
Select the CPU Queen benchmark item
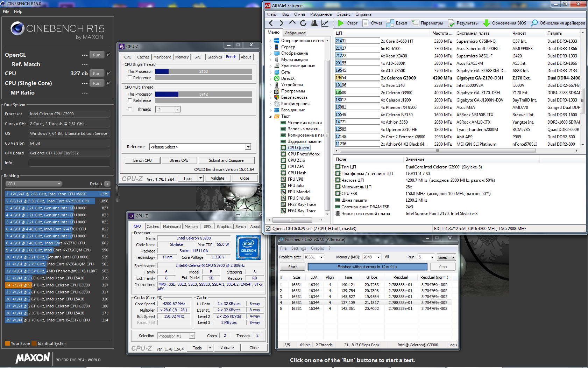[298, 148]
